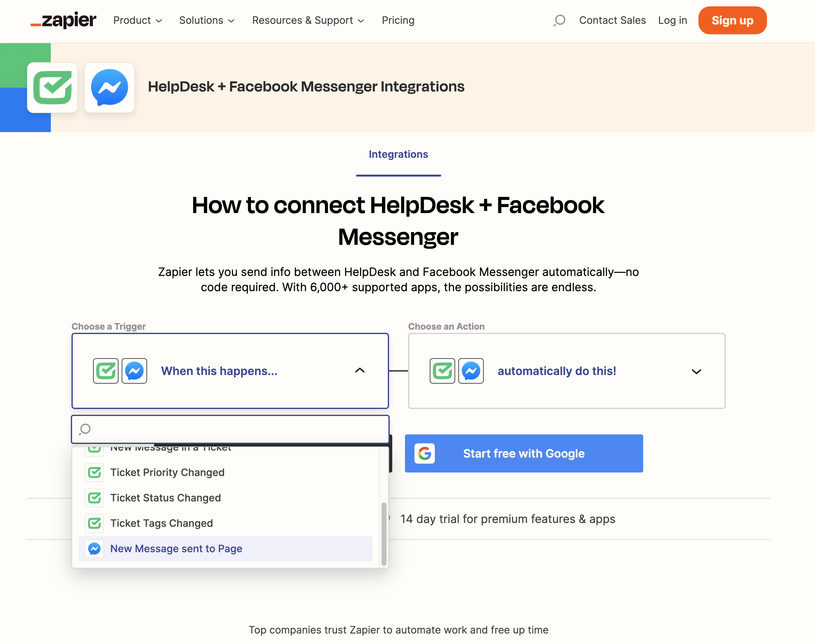This screenshot has height=644, width=815.
Task: Open the Pricing menu item
Action: 398,20
